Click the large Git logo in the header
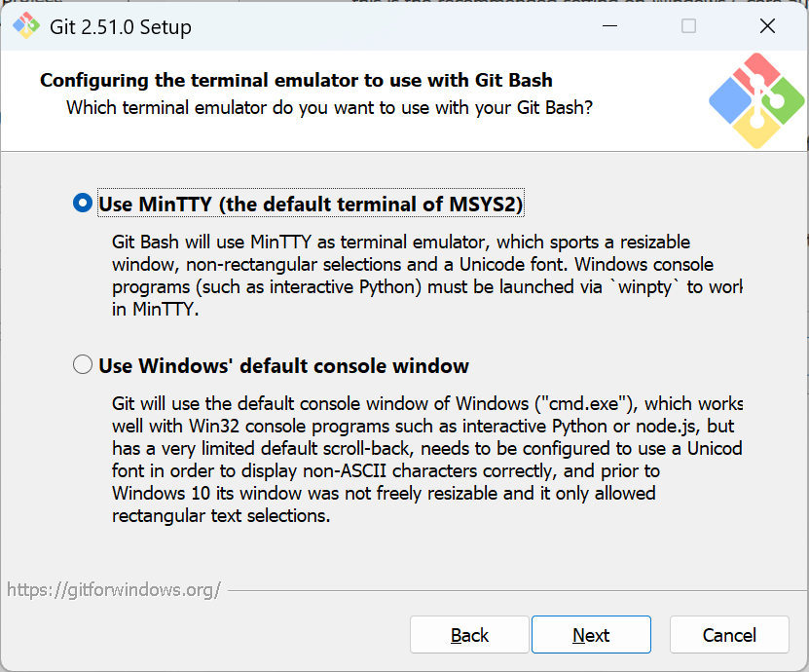 (756, 100)
